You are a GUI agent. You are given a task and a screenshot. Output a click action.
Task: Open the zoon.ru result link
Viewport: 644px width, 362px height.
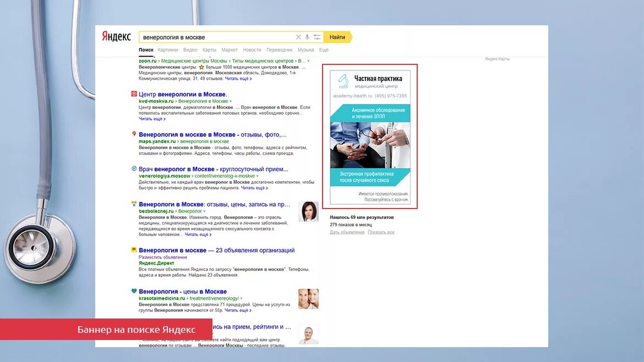[148, 61]
